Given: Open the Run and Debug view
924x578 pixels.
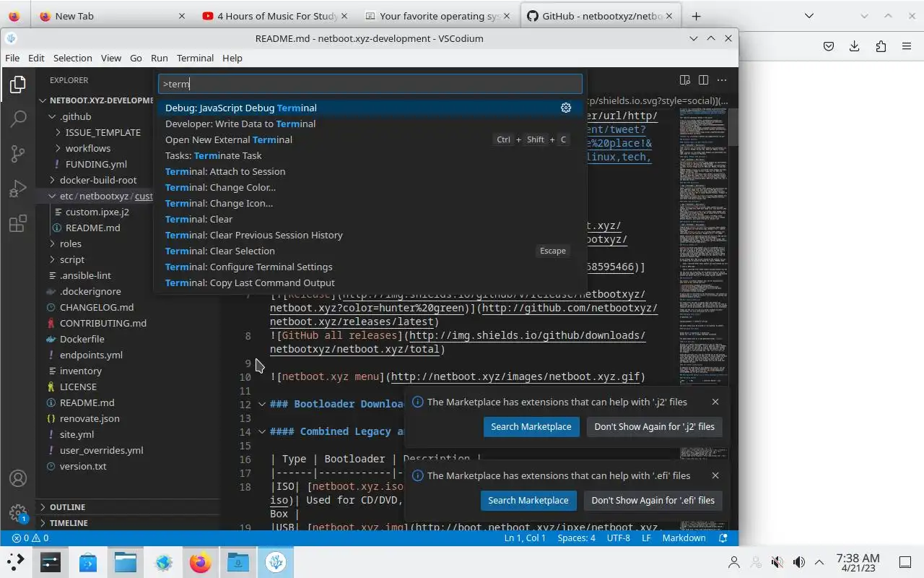Looking at the screenshot, I should 18,189.
